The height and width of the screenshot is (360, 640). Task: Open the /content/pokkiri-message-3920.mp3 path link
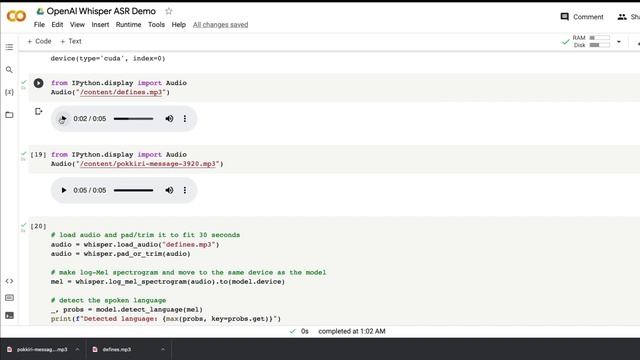click(147, 164)
